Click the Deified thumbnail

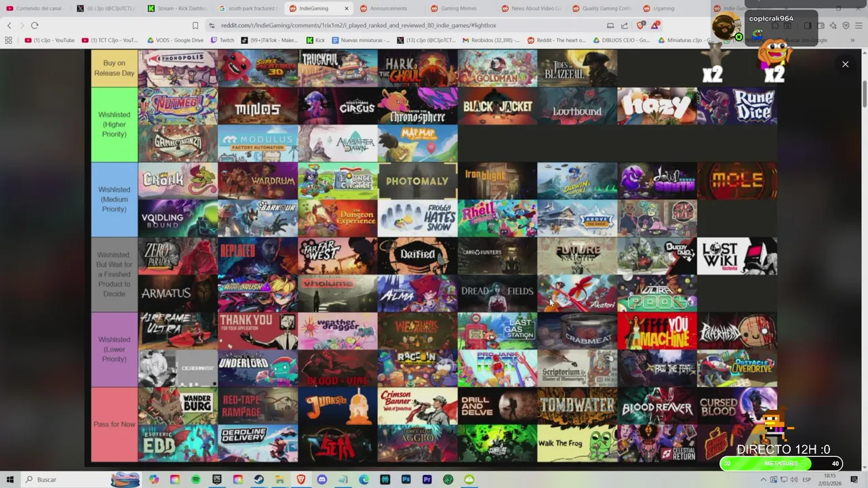tap(418, 256)
